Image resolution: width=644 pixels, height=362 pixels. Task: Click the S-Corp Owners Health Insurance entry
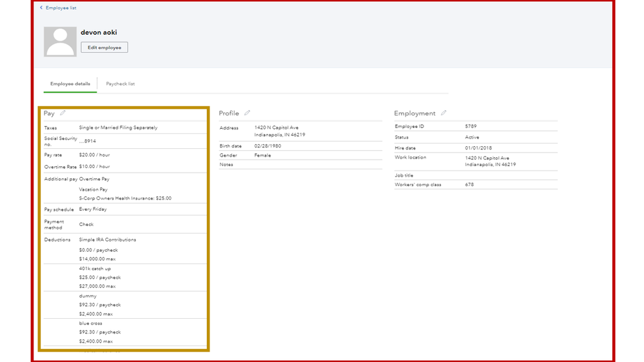(125, 198)
